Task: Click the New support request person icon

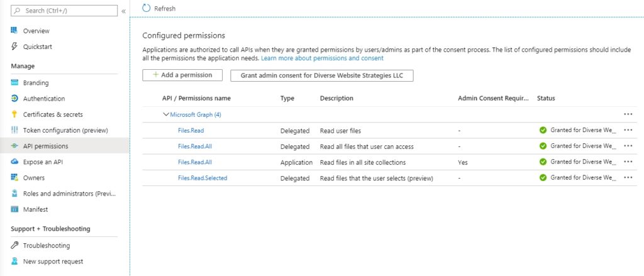Action: pos(14,261)
